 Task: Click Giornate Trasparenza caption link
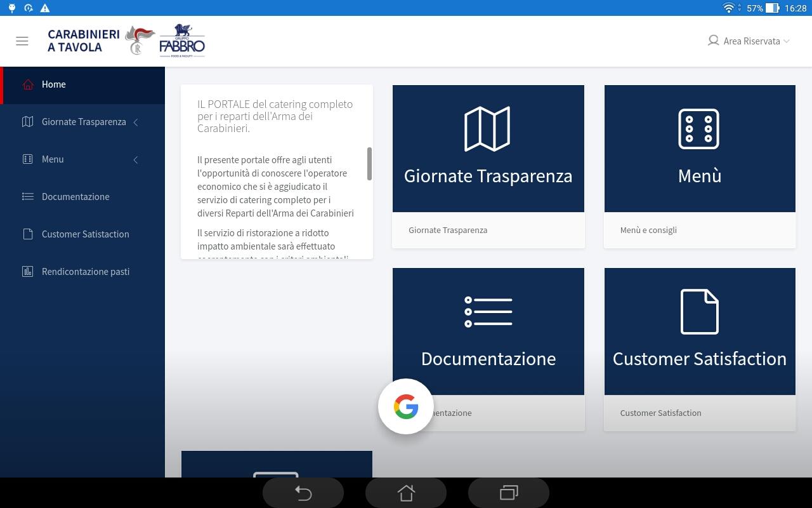coord(448,230)
